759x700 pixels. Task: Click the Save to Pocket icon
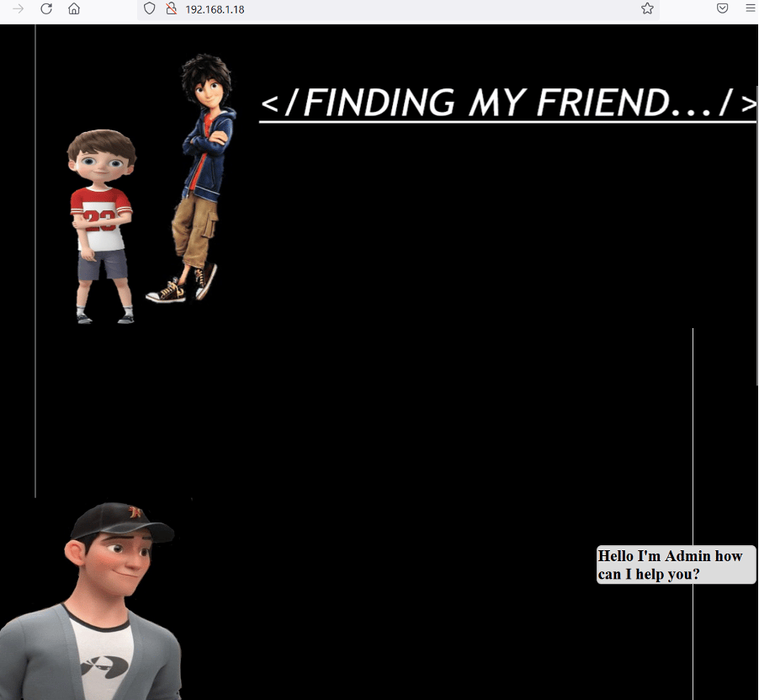pos(722,8)
